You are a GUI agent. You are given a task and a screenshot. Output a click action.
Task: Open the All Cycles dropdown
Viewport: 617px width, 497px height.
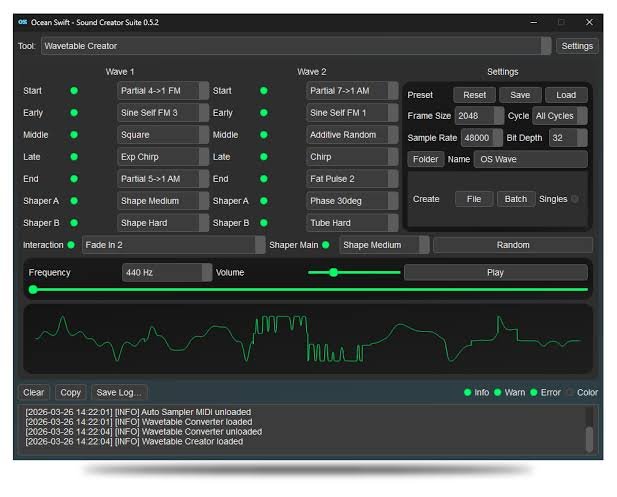pyautogui.click(x=560, y=116)
